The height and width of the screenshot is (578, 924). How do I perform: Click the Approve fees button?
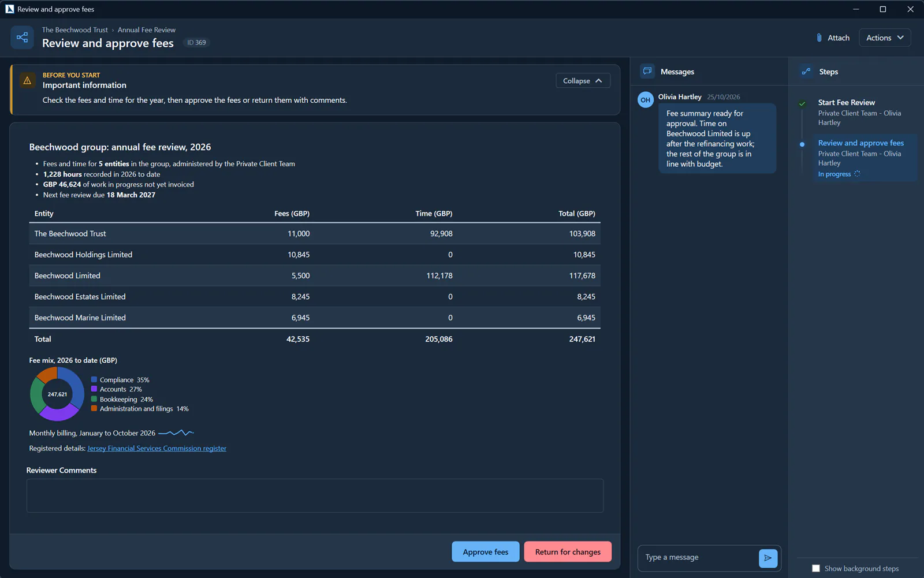(485, 552)
